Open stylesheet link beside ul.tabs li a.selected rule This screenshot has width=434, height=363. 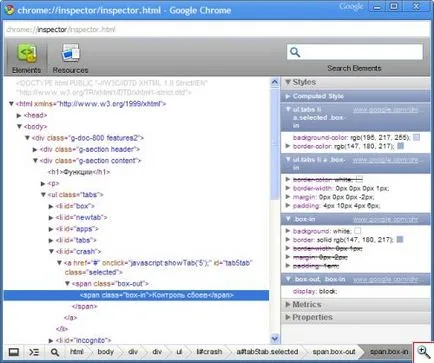pyautogui.click(x=385, y=110)
